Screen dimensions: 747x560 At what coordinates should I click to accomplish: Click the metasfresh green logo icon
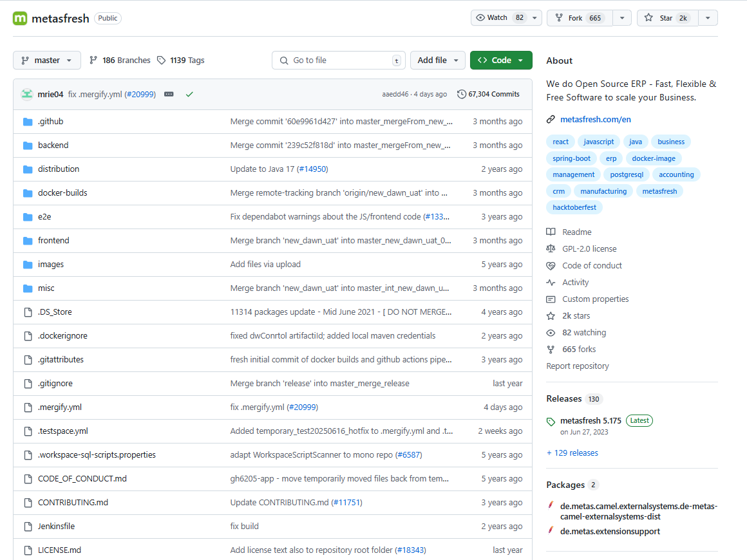pos(20,18)
